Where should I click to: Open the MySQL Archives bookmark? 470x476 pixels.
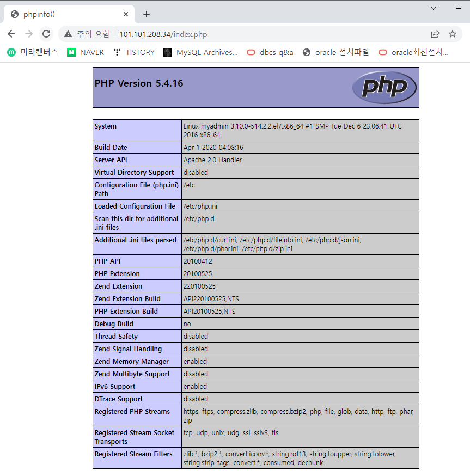tap(201, 52)
